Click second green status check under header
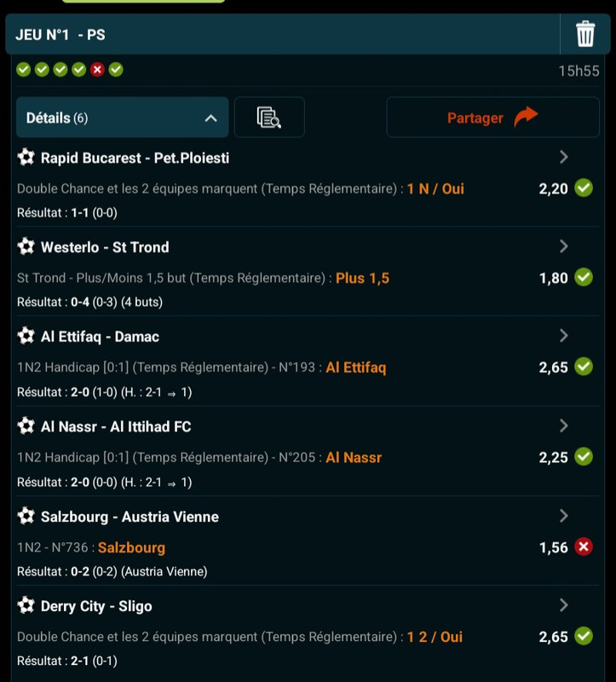 click(x=42, y=70)
